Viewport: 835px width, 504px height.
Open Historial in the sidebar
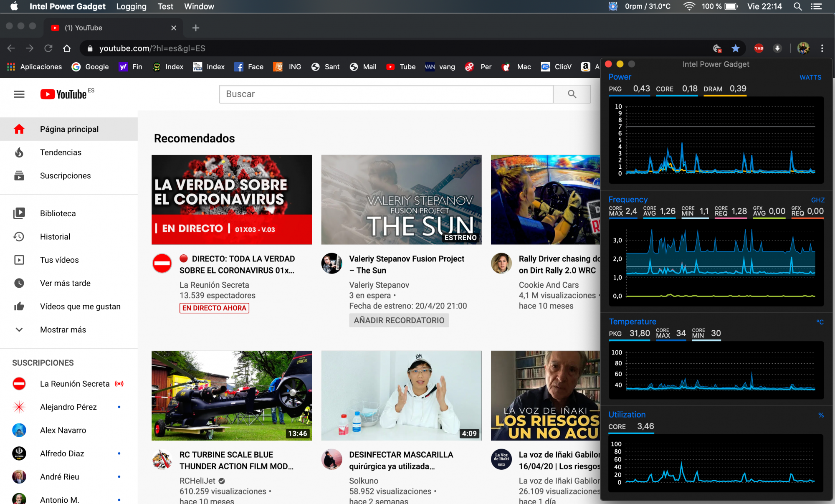(69, 237)
